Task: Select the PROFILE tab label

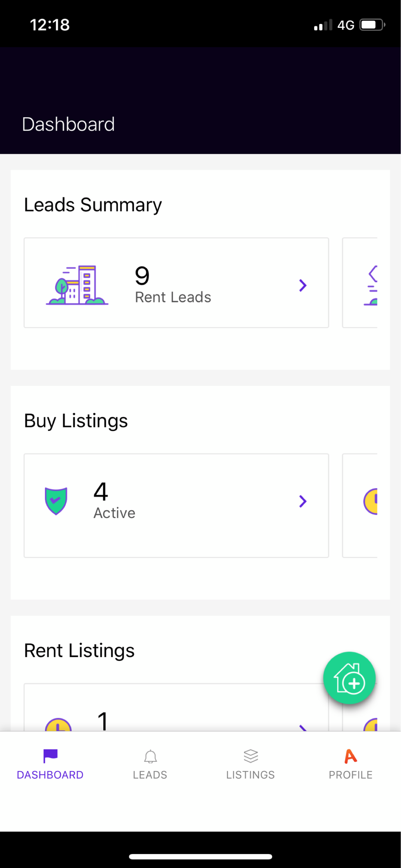Action: pos(351,775)
